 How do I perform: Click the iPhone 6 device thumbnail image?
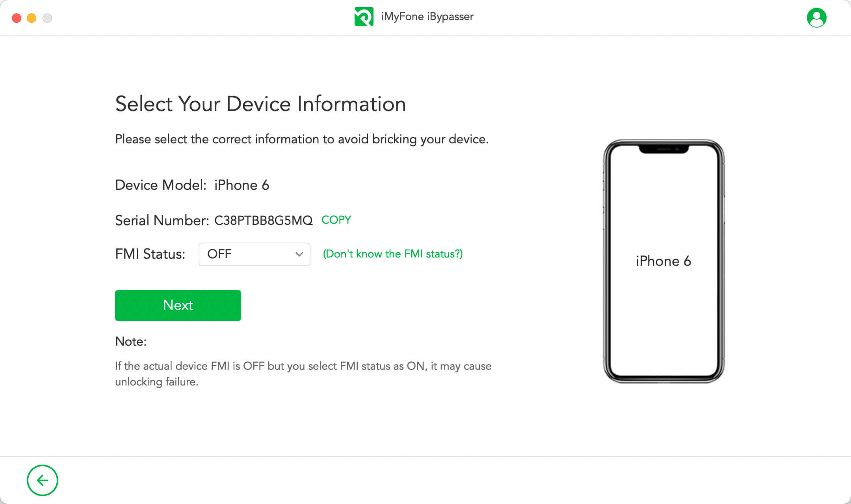[664, 260]
